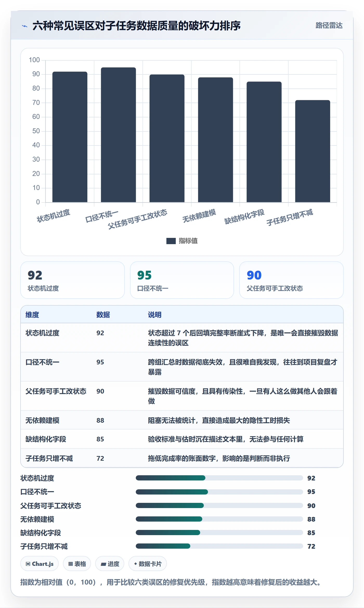Select the 无依赖建模 bar in the chart
This screenshot has width=364, height=608.
(x=216, y=140)
